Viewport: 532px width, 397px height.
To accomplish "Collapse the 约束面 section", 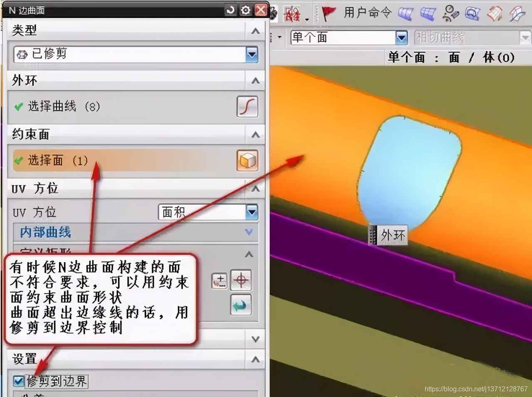I will pos(256,135).
